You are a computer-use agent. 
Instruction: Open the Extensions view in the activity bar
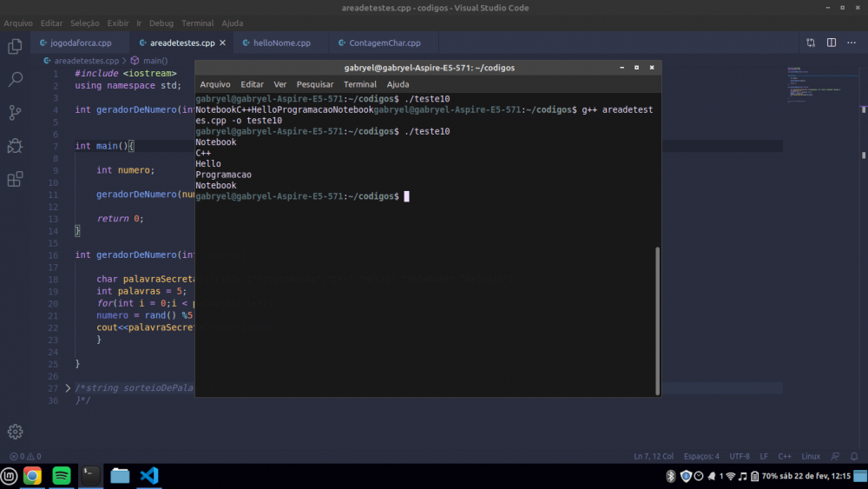(x=15, y=179)
